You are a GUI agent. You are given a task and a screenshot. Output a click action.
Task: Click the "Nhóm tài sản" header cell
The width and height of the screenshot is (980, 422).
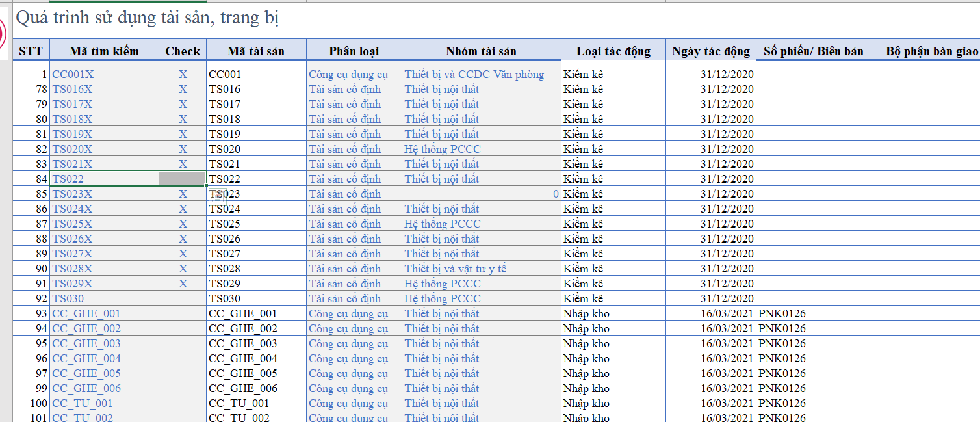tap(481, 51)
